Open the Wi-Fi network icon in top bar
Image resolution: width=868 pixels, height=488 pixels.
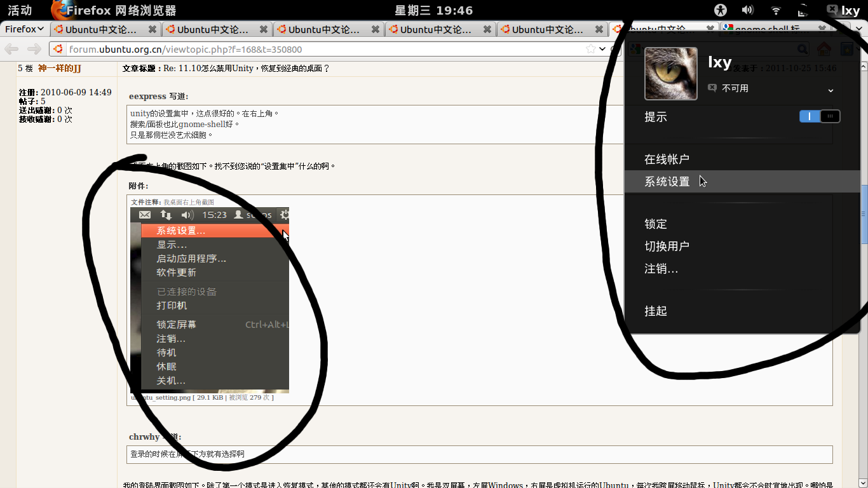(x=776, y=10)
